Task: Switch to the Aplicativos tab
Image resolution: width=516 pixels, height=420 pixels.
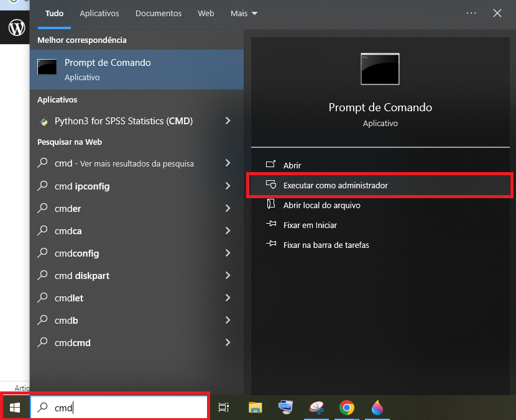Action: pyautogui.click(x=99, y=14)
